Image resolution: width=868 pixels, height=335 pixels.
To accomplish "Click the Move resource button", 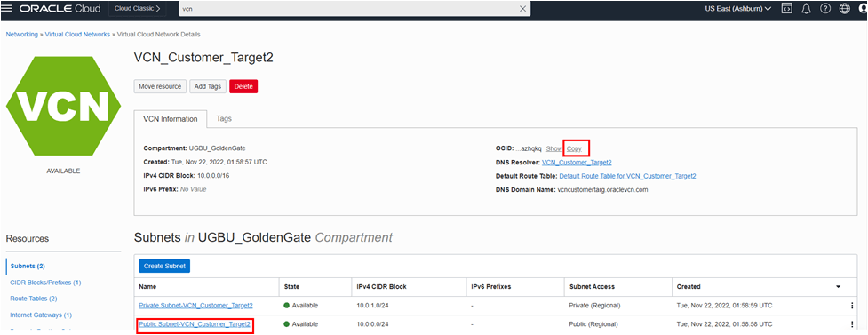I will 160,86.
